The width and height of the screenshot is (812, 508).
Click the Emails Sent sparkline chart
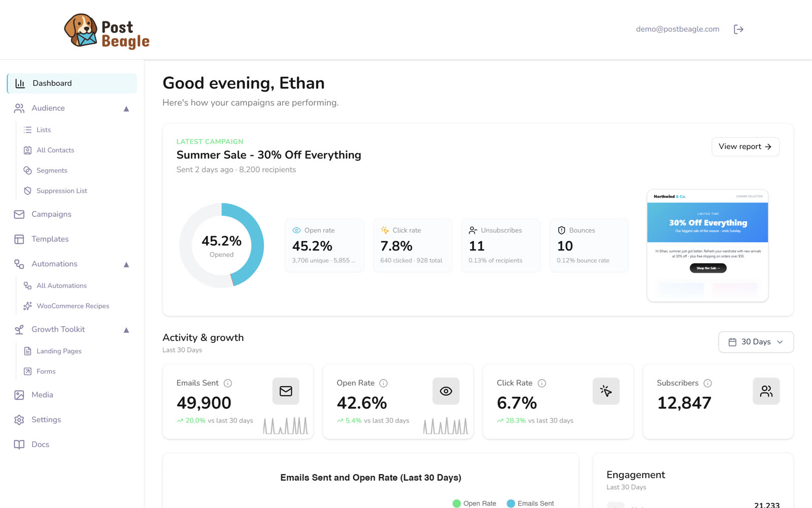click(286, 426)
